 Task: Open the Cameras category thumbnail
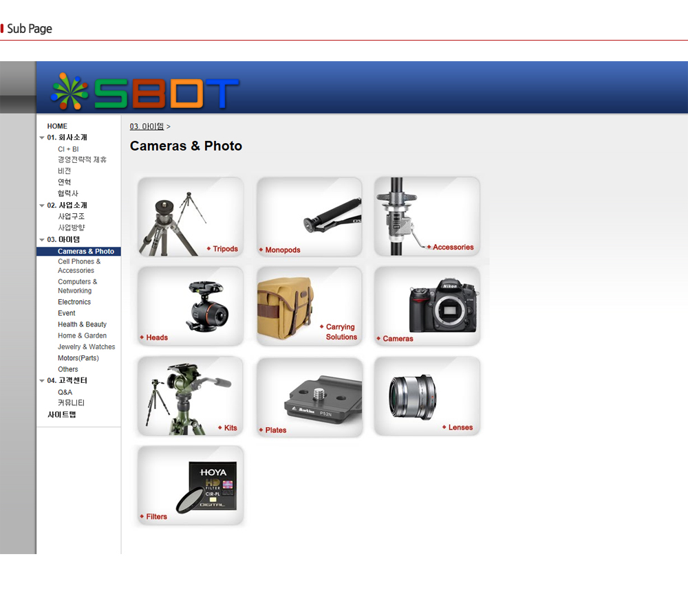(x=427, y=306)
